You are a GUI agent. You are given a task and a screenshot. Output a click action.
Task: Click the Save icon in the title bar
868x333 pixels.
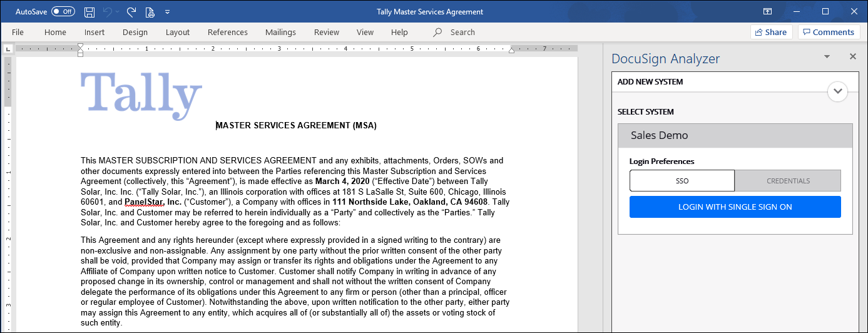coord(89,12)
